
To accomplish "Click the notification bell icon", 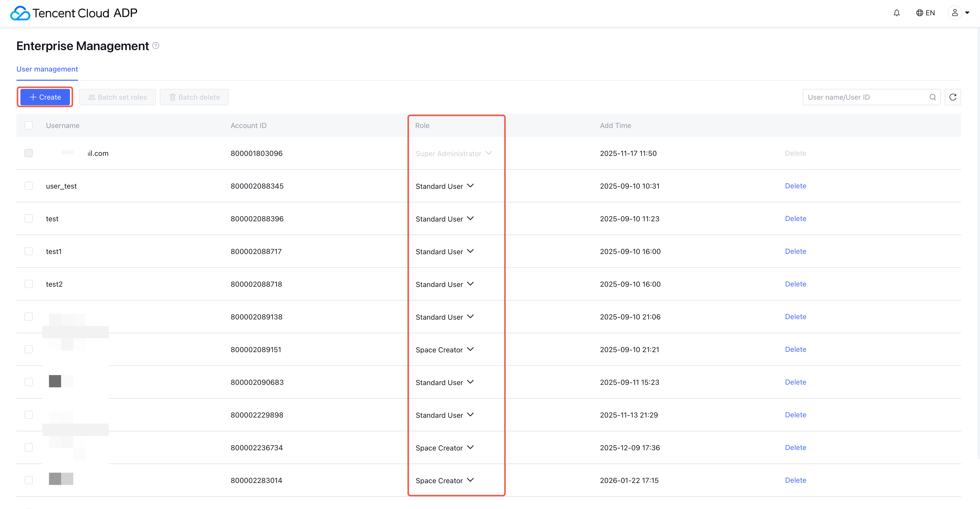I will tap(896, 13).
